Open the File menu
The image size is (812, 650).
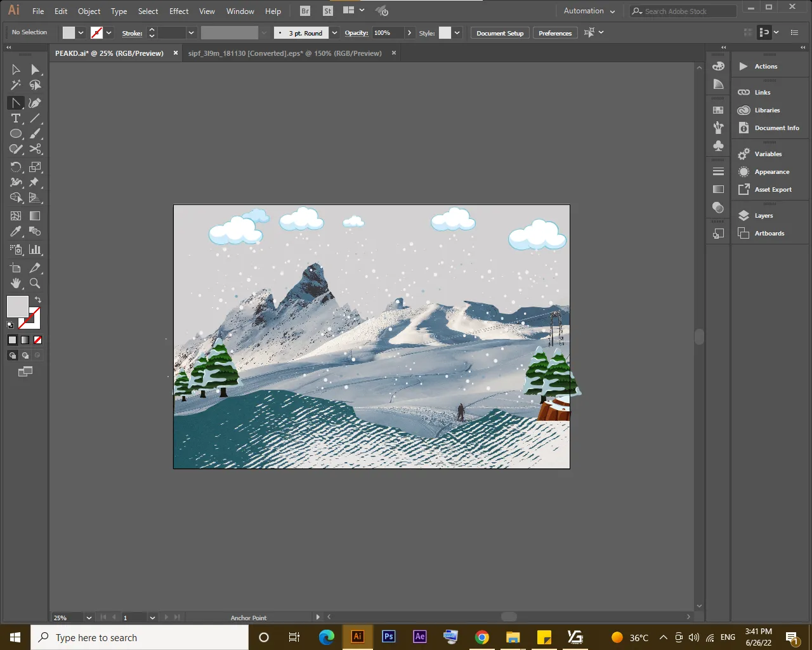pyautogui.click(x=38, y=11)
